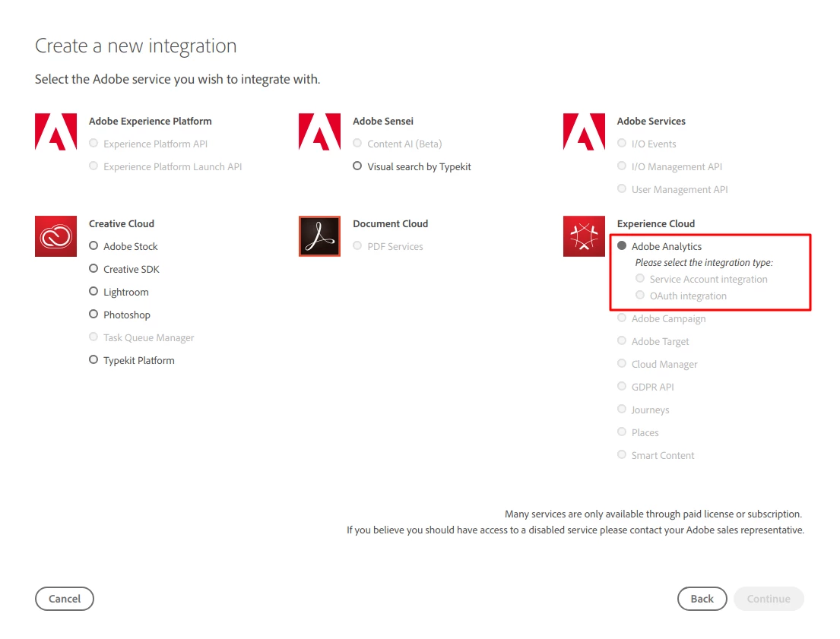Click the Adobe Experience Platform heading
The width and height of the screenshot is (840, 639).
(150, 121)
